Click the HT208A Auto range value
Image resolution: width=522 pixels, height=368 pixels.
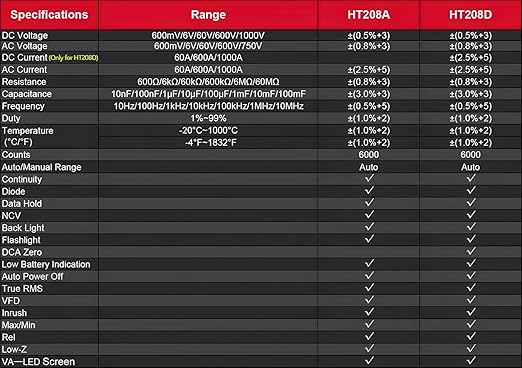(369, 167)
